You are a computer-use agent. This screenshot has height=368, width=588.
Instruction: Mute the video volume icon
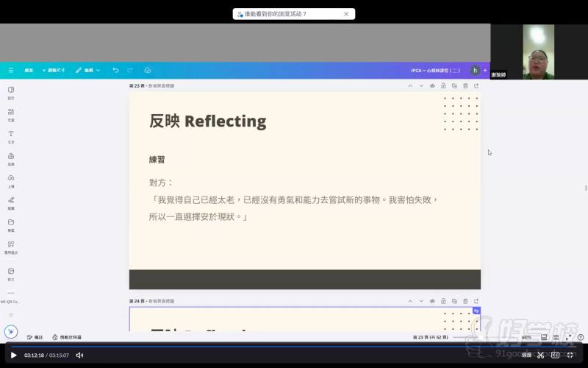click(79, 355)
